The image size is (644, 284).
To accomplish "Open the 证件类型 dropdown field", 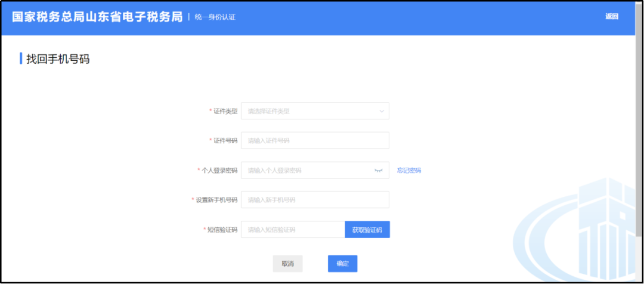I will pyautogui.click(x=310, y=111).
